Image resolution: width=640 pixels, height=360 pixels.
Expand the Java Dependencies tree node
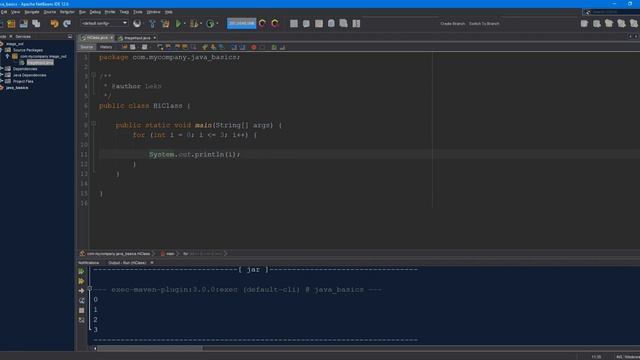2,75
